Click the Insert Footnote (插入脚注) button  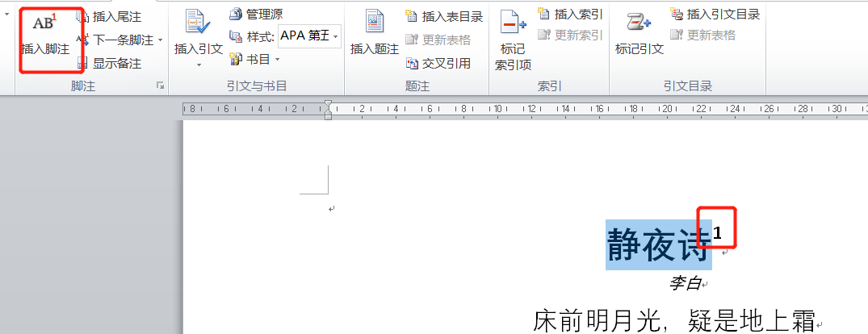46,35
